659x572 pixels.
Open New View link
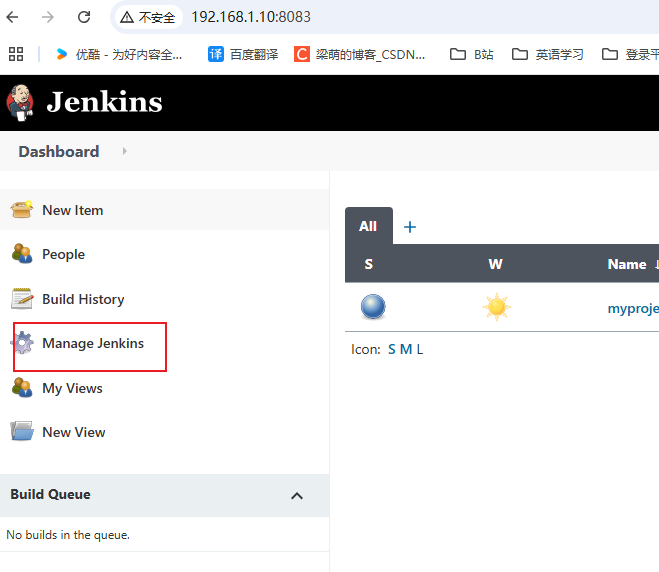74,432
